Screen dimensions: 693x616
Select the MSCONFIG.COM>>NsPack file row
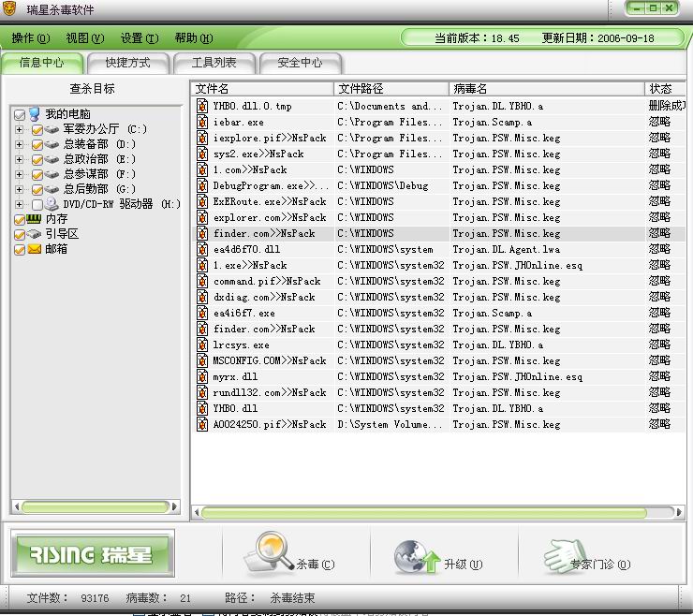(x=439, y=360)
